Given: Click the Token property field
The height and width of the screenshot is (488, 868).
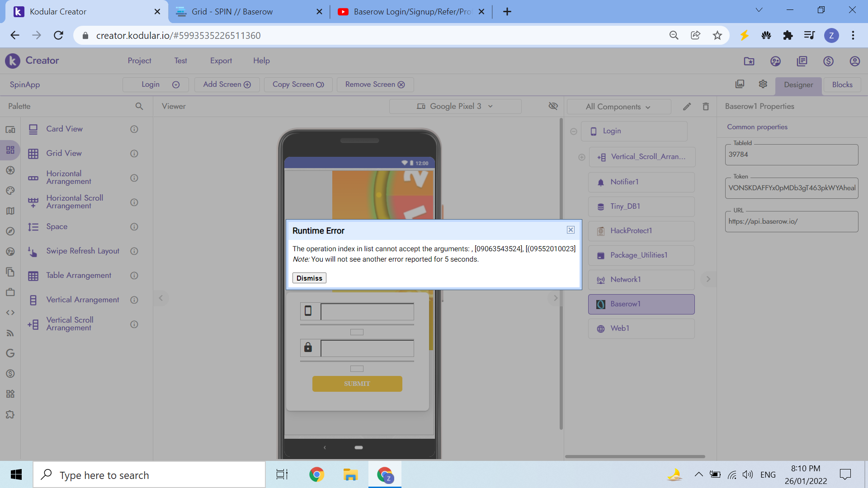Looking at the screenshot, I should click(x=792, y=188).
